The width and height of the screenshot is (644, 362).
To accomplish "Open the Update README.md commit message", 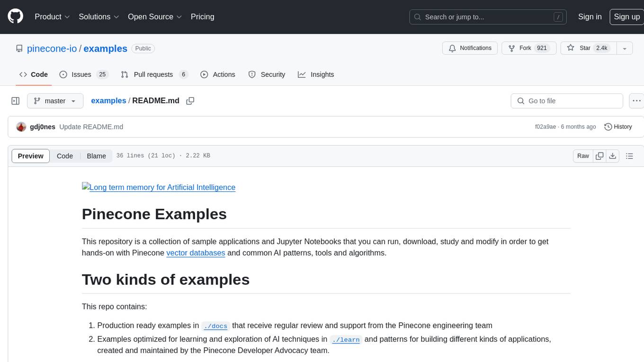I will pos(91,127).
